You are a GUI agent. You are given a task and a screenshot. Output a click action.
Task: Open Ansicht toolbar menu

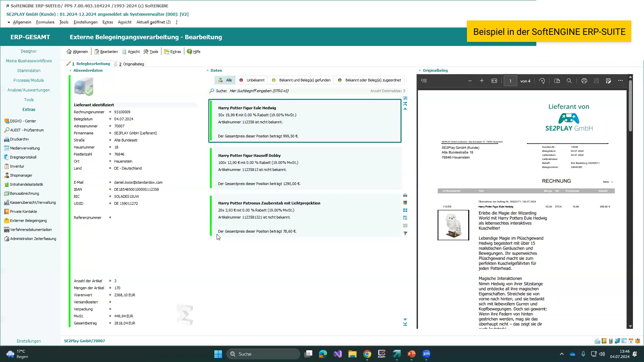[x=131, y=52]
